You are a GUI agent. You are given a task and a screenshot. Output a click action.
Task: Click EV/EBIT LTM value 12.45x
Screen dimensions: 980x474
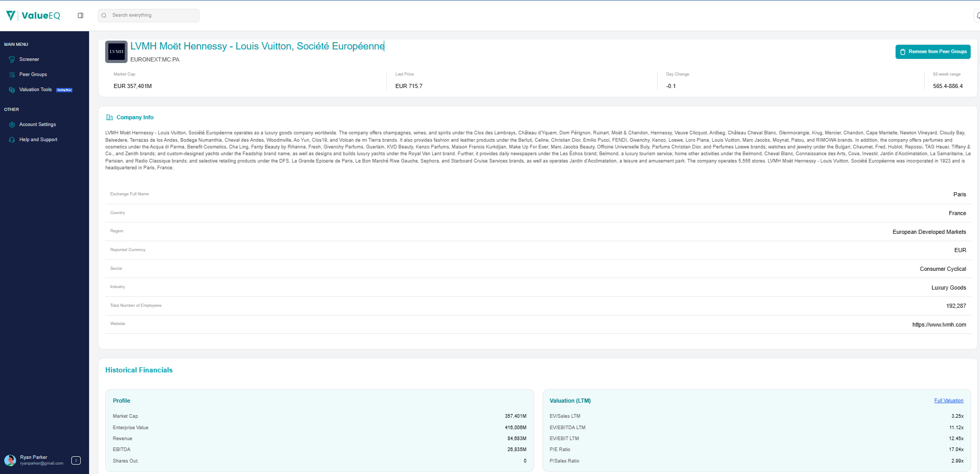coord(956,439)
